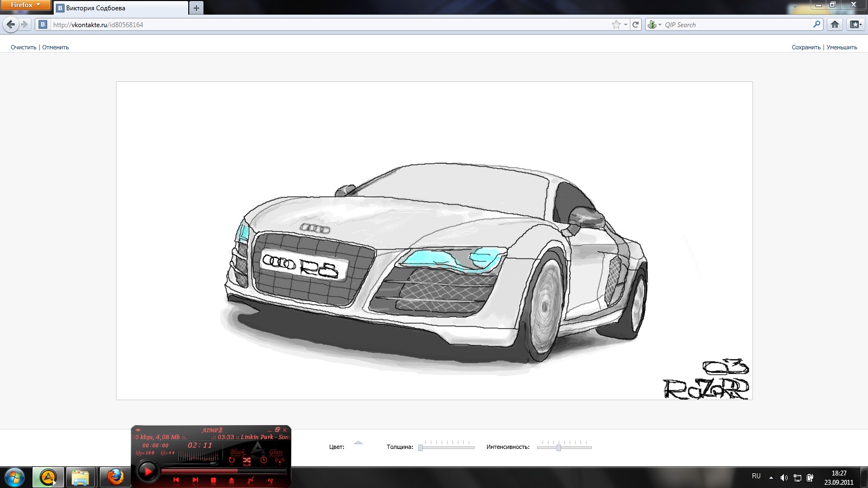868x488 pixels.
Task: Click the Firefox home icon
Action: pos(835,24)
